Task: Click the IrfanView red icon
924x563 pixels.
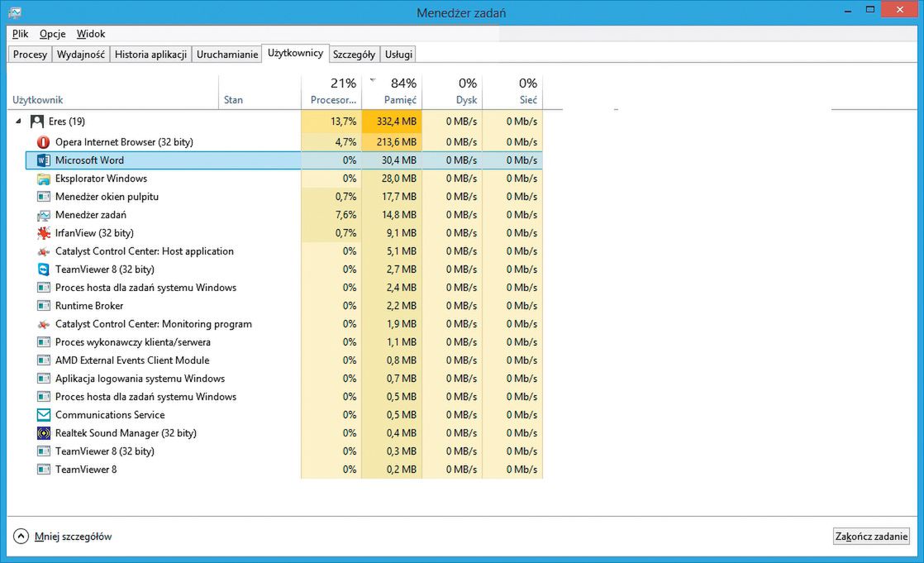Action: tap(44, 233)
